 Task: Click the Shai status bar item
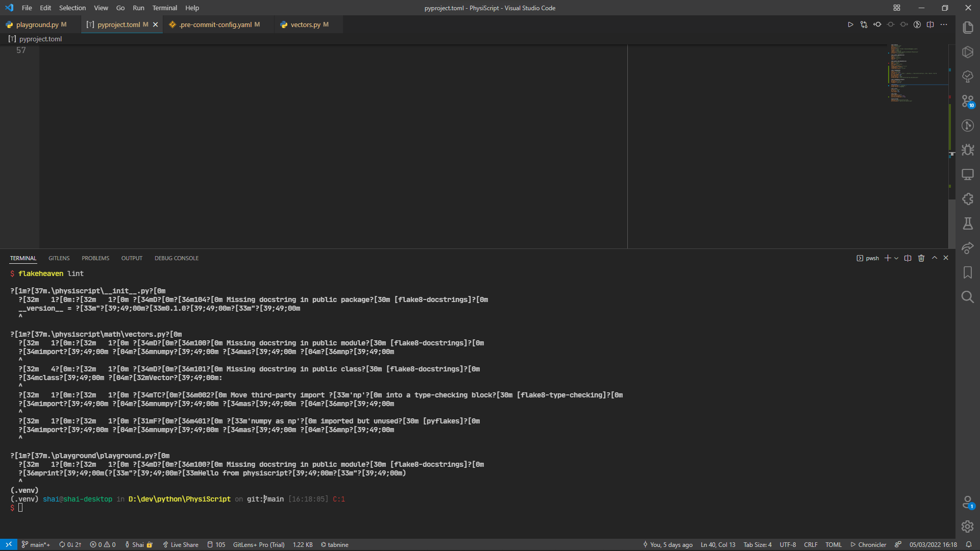point(138,544)
